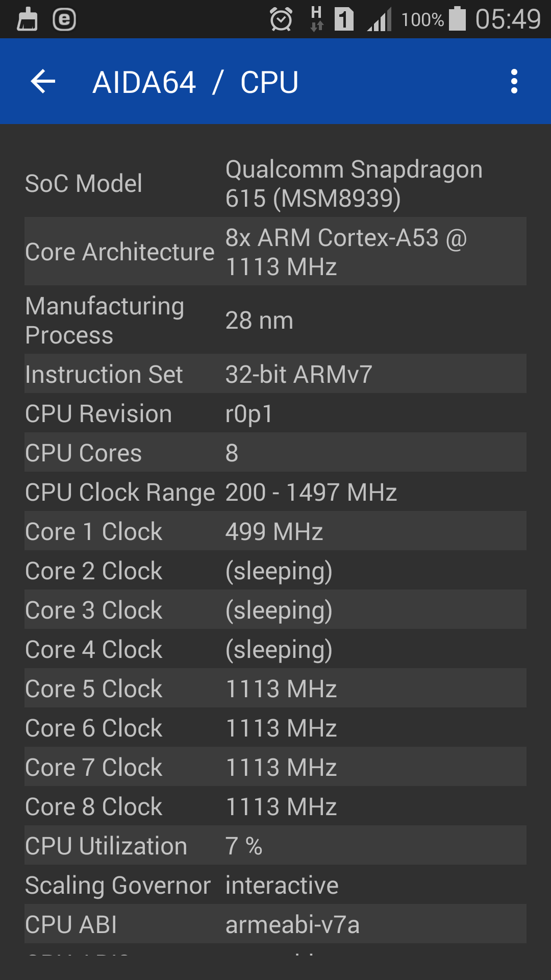551x980 pixels.
Task: Tap the back arrow in header
Action: [43, 82]
